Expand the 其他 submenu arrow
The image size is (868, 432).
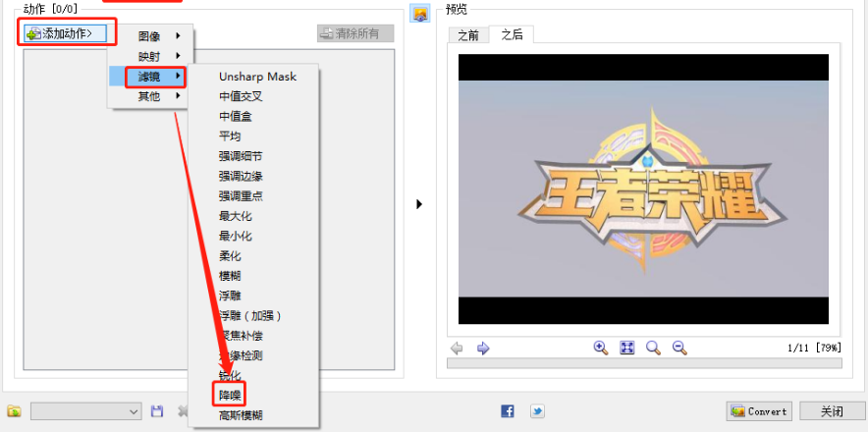178,96
